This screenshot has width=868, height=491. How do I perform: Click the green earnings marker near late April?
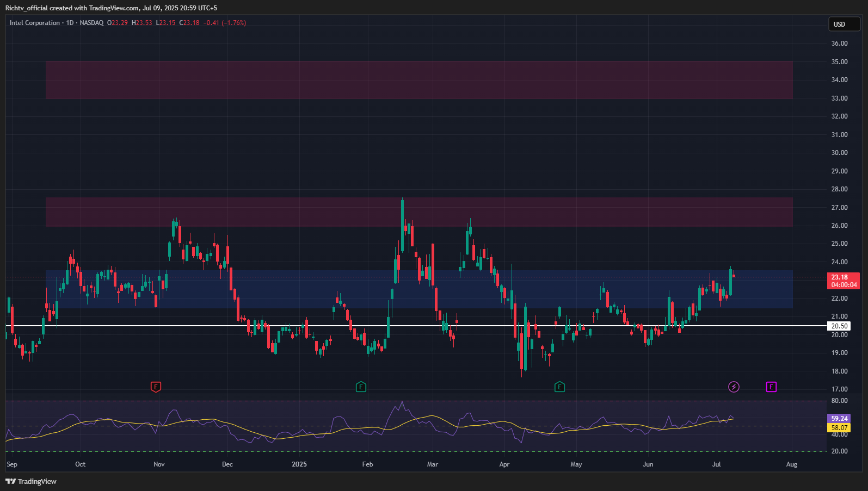pos(559,387)
